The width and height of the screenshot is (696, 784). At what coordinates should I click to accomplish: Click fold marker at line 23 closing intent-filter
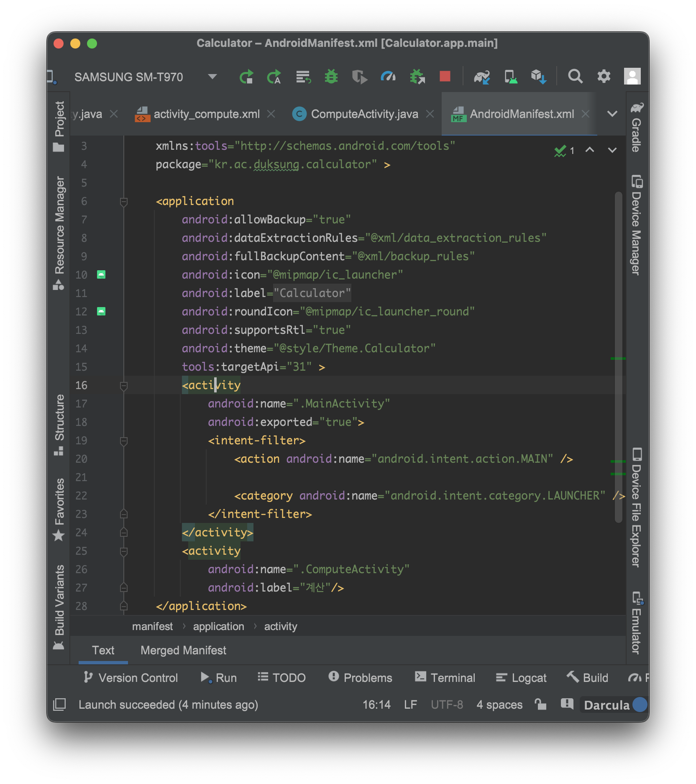[124, 514]
